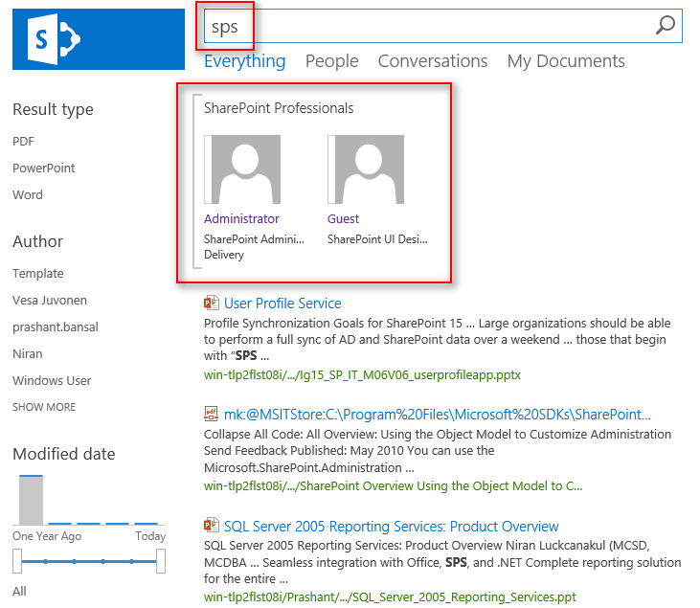The height and width of the screenshot is (608, 700).
Task: Click the Author refiner heading
Action: 38,241
